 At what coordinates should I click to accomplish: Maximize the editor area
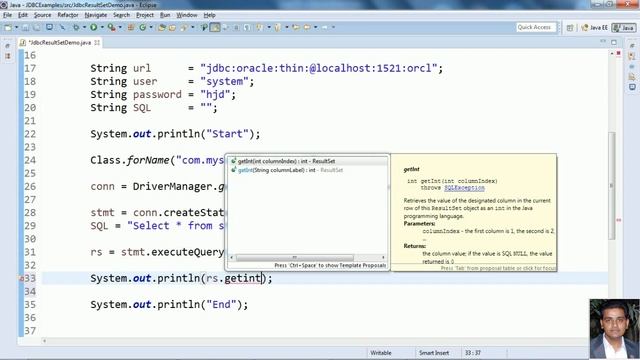tap(614, 42)
